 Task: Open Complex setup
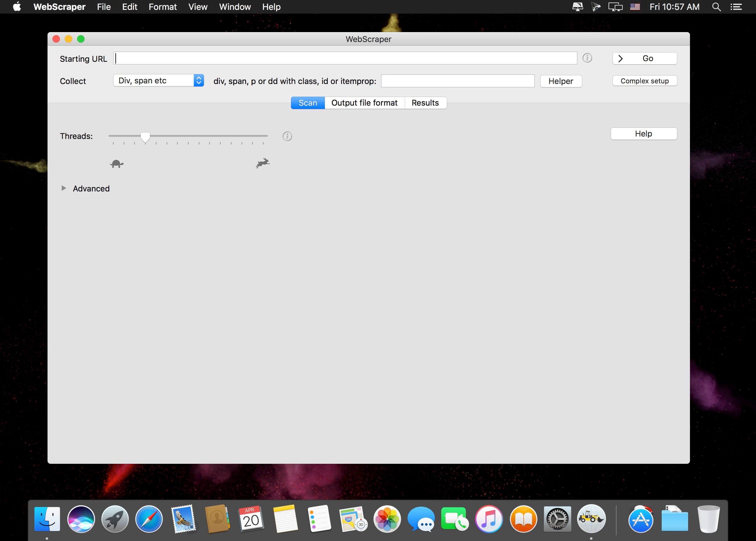click(x=644, y=81)
